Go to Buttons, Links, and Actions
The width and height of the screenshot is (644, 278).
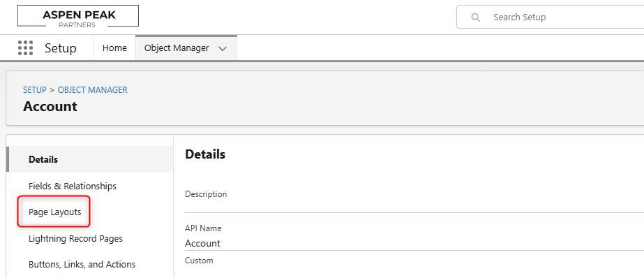click(82, 265)
